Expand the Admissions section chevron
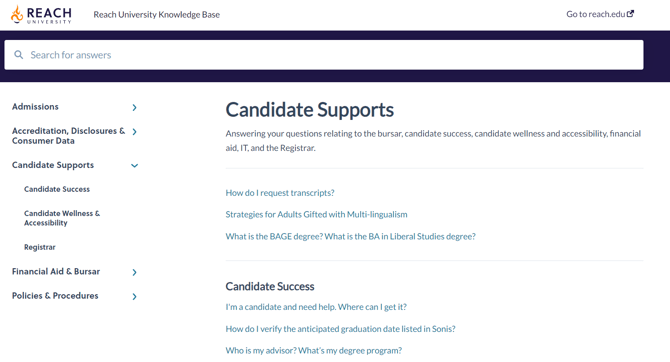This screenshot has height=362, width=670. click(134, 107)
